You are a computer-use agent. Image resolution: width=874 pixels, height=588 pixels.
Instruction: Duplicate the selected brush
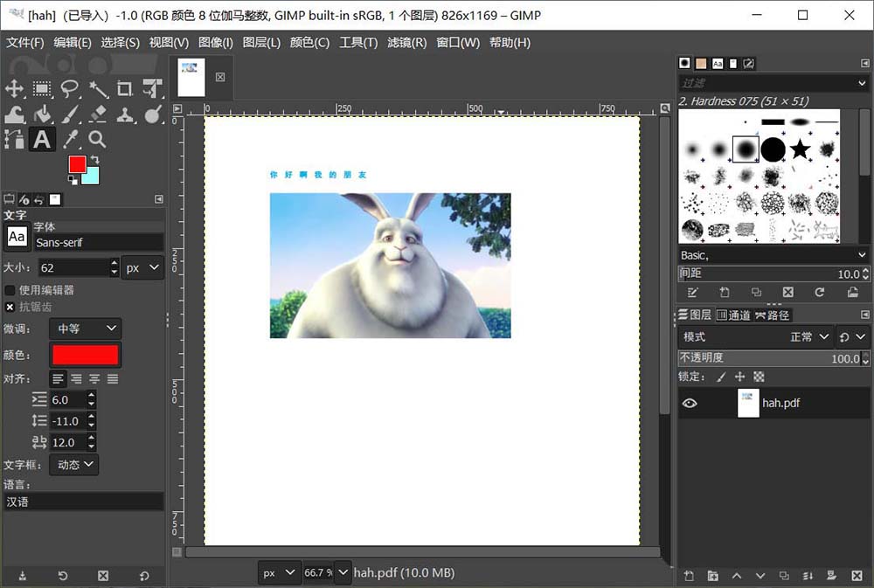click(756, 292)
